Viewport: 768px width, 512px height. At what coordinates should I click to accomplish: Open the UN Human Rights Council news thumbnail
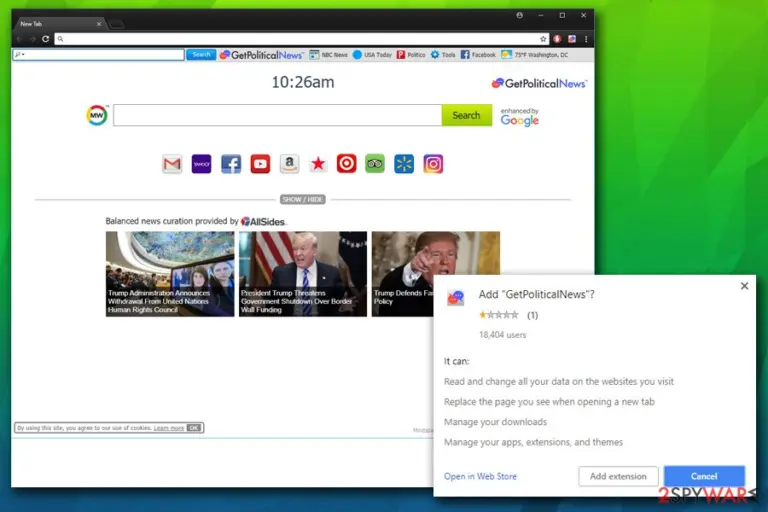click(170, 274)
